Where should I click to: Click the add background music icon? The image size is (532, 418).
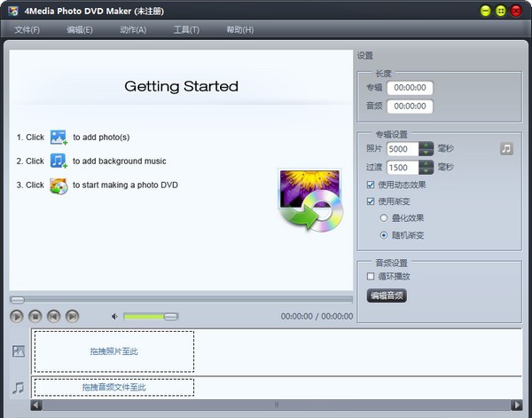point(59,161)
